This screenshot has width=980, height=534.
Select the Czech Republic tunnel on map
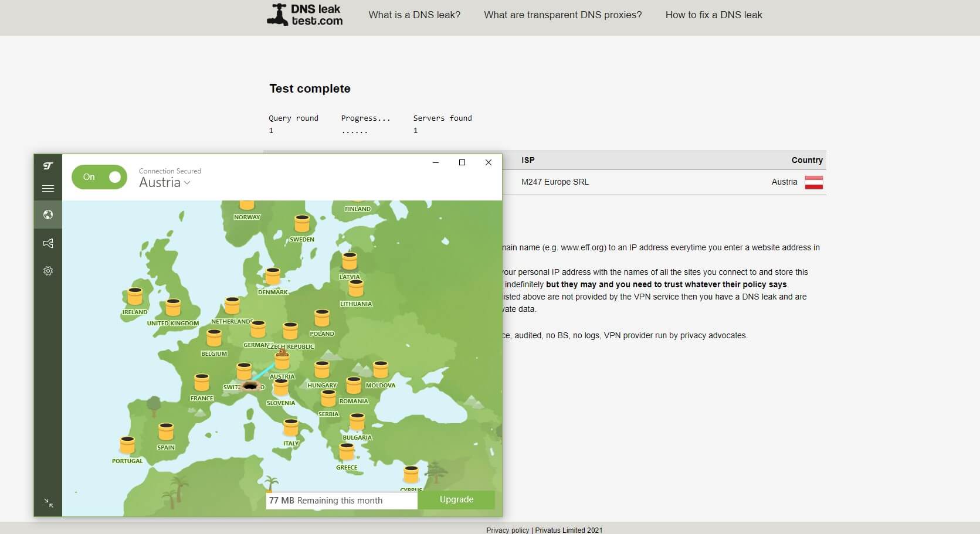(291, 331)
